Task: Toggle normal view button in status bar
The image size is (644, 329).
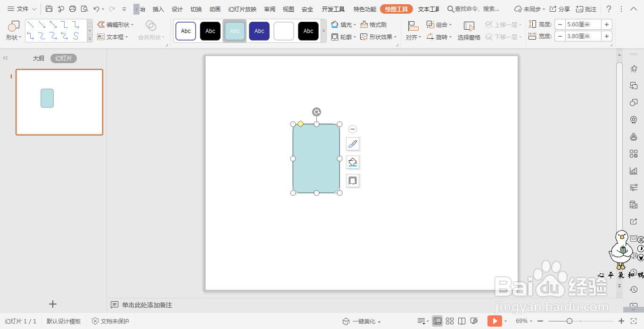Action: pos(438,321)
